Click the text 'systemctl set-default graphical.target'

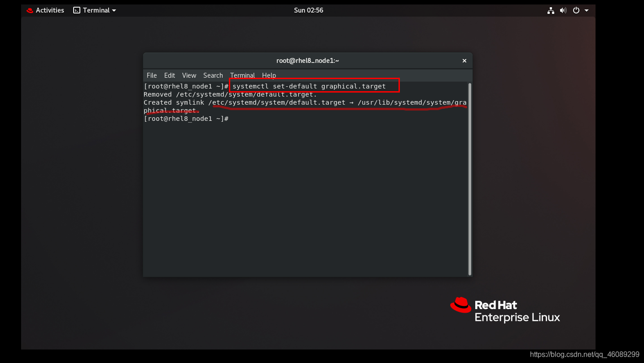(x=309, y=86)
